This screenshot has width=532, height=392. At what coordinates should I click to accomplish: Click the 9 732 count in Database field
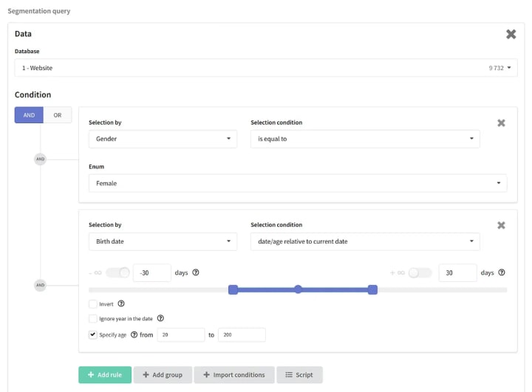[496, 68]
